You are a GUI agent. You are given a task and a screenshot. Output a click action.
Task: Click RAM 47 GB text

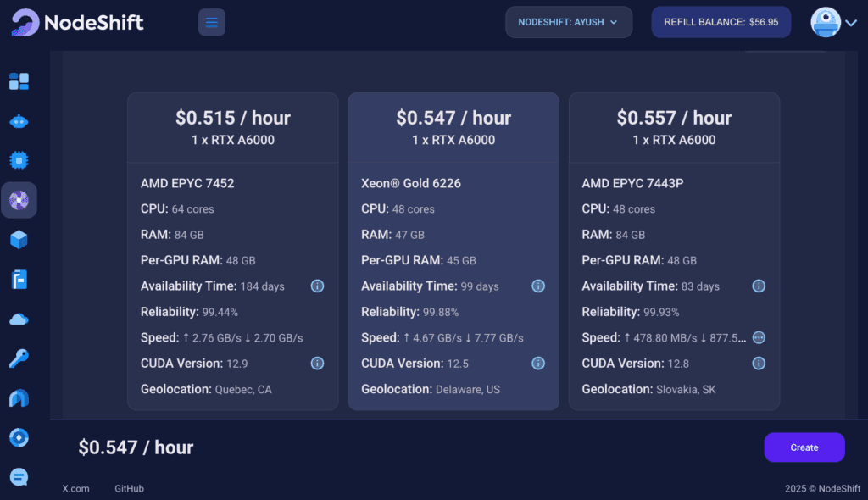point(393,235)
